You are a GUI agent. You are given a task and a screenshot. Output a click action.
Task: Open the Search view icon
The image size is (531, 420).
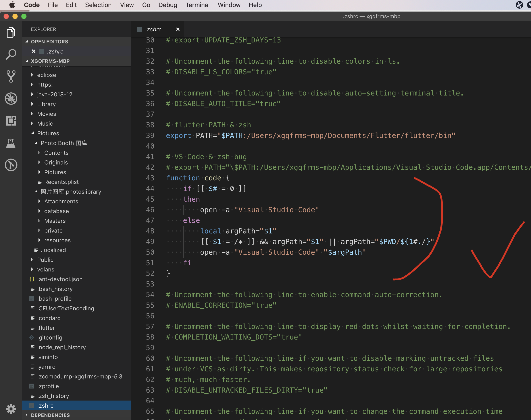(x=11, y=54)
